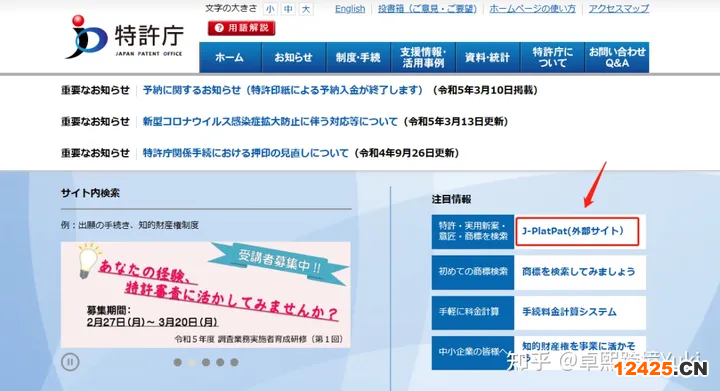
Task: Open the お問い合わせ Q&A menu item
Action: pyautogui.click(x=617, y=57)
